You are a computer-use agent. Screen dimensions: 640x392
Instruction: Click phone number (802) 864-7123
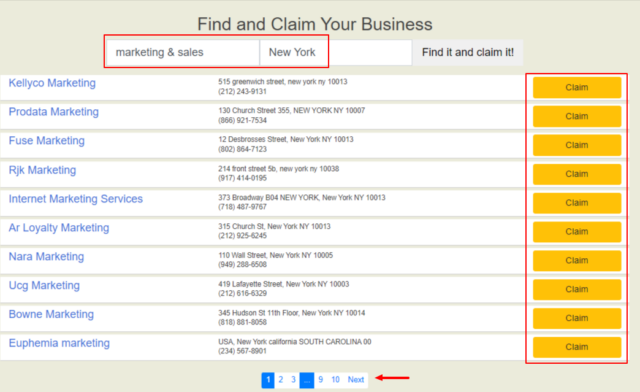point(242,149)
